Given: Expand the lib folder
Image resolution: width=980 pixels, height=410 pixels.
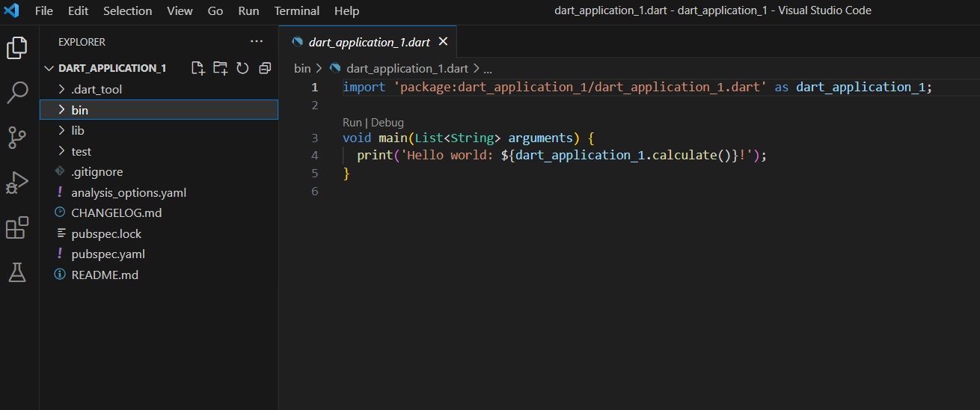Looking at the screenshot, I should (62, 130).
